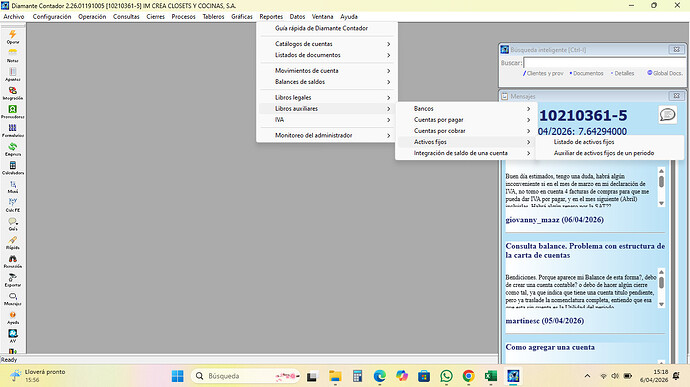Click the Windows Start button
This screenshot has height=387, width=690.
click(178, 376)
